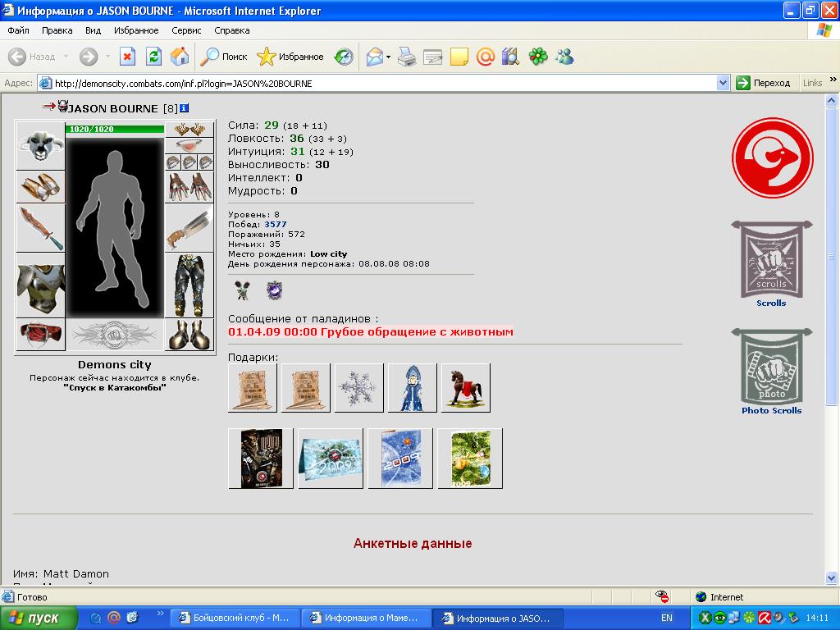Refresh the page with green arrows icon
This screenshot has width=840, height=630.
point(153,57)
